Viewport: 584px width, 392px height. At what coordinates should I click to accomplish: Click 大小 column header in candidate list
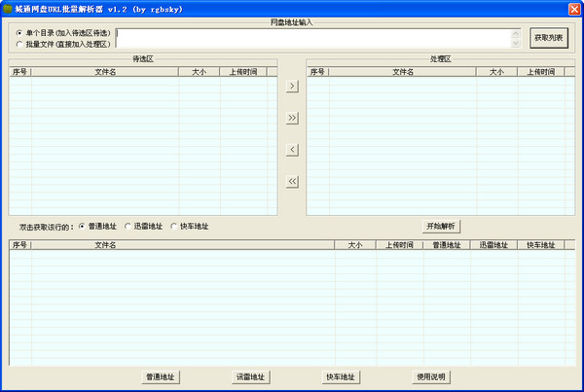(200, 72)
